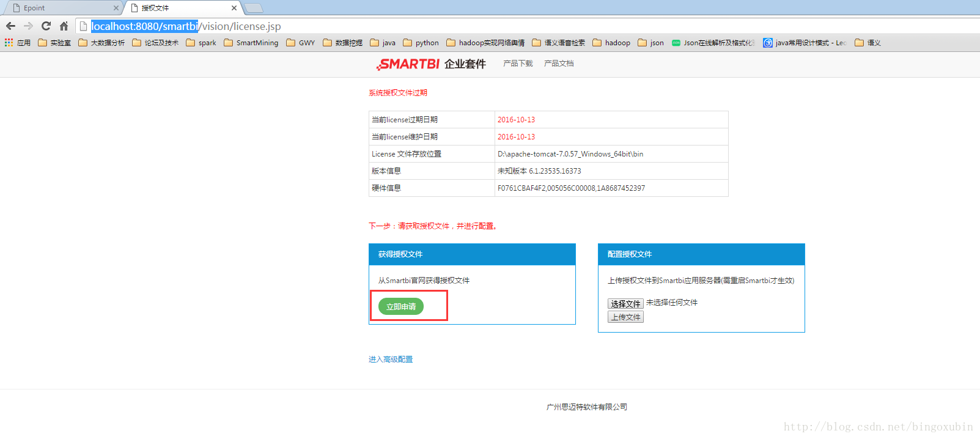Click the 选择文件 file chooser button
The image size is (980, 439).
pos(625,303)
